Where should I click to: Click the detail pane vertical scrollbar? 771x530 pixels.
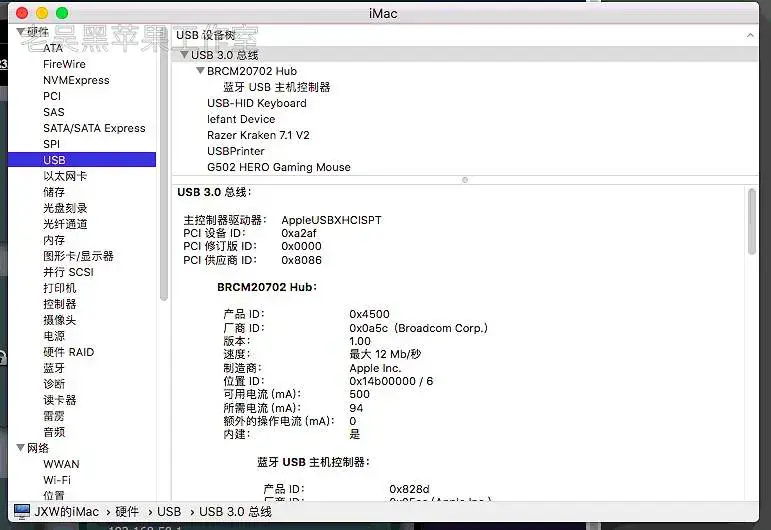pyautogui.click(x=752, y=222)
